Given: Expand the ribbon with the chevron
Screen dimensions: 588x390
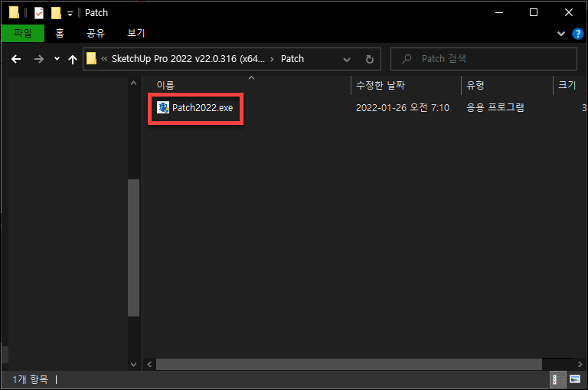Looking at the screenshot, I should coord(561,34).
